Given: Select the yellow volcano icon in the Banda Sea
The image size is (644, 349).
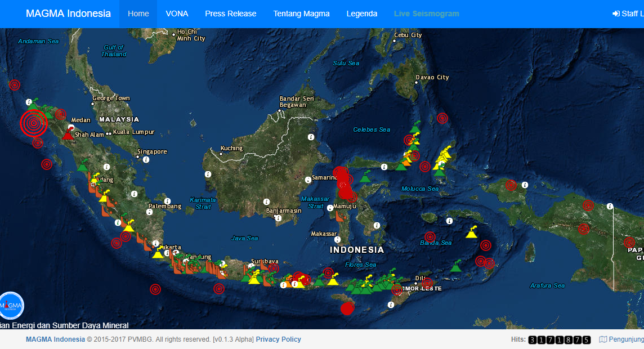Looking at the screenshot, I should (x=472, y=232).
